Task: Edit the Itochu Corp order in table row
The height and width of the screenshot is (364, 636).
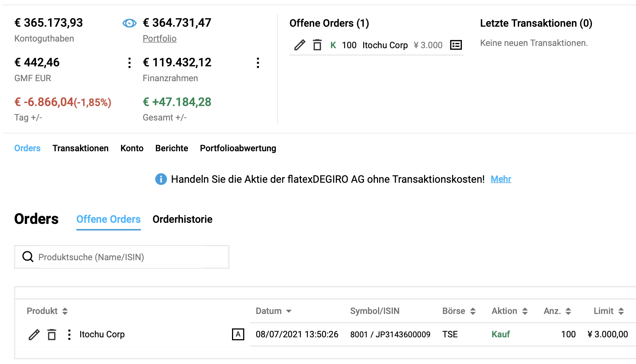Action: pos(34,334)
